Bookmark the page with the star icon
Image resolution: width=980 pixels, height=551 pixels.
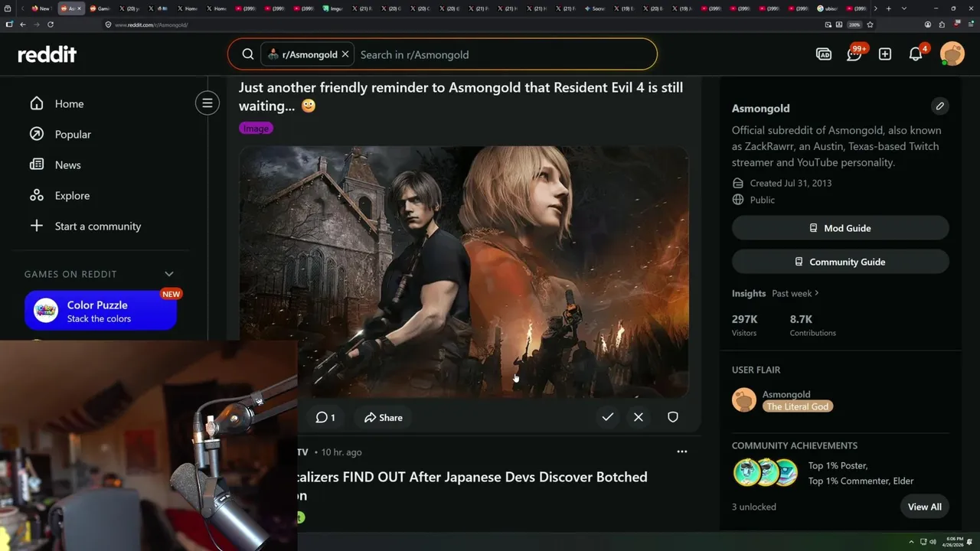pyautogui.click(x=871, y=24)
